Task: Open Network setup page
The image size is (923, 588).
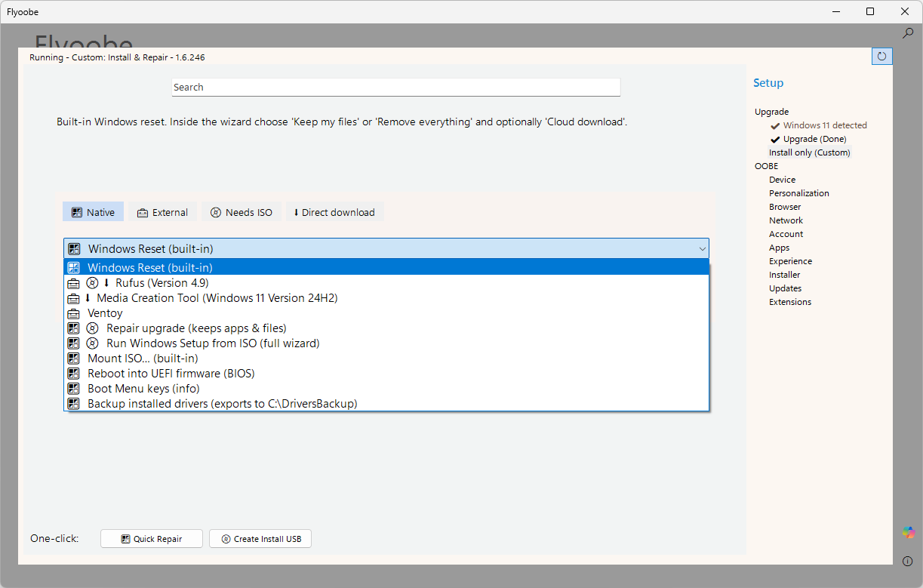Action: tap(786, 220)
